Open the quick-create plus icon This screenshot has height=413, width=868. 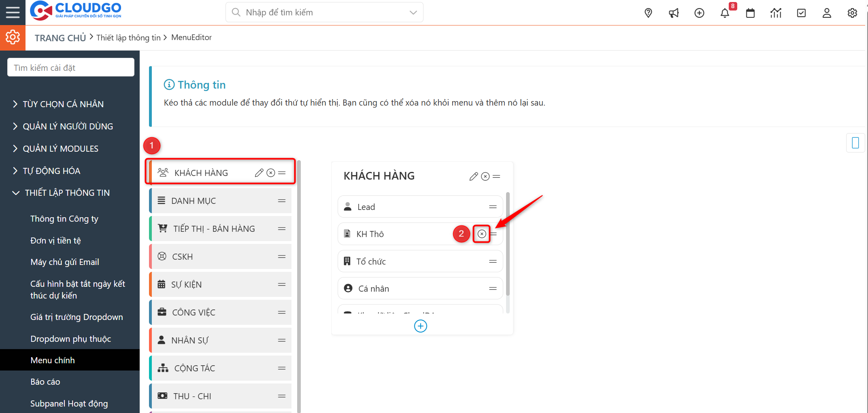coord(699,13)
